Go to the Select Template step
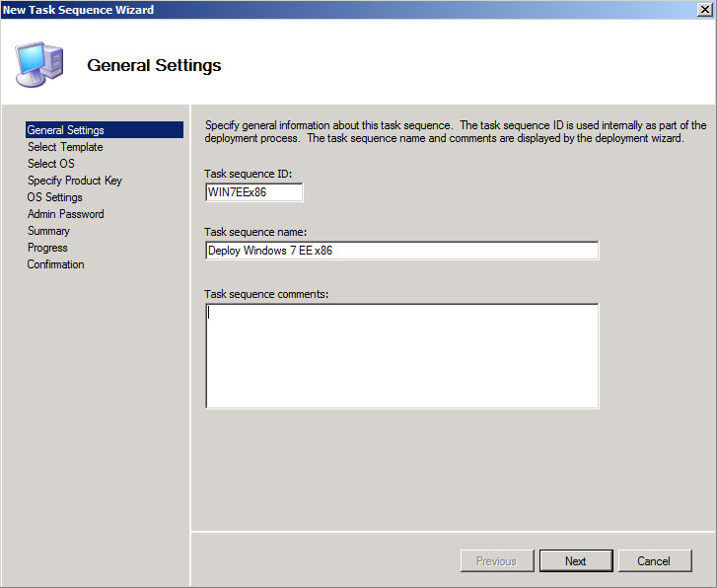This screenshot has height=588, width=717. click(65, 147)
